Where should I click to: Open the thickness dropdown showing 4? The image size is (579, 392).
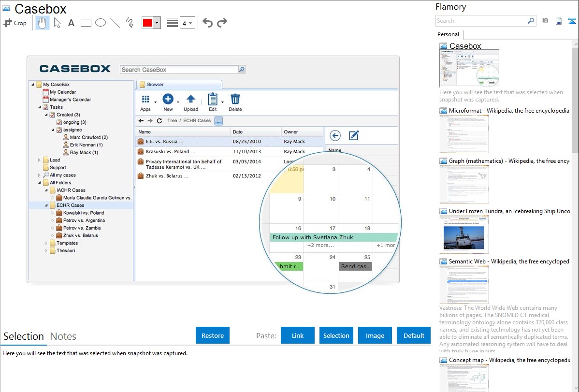(187, 23)
